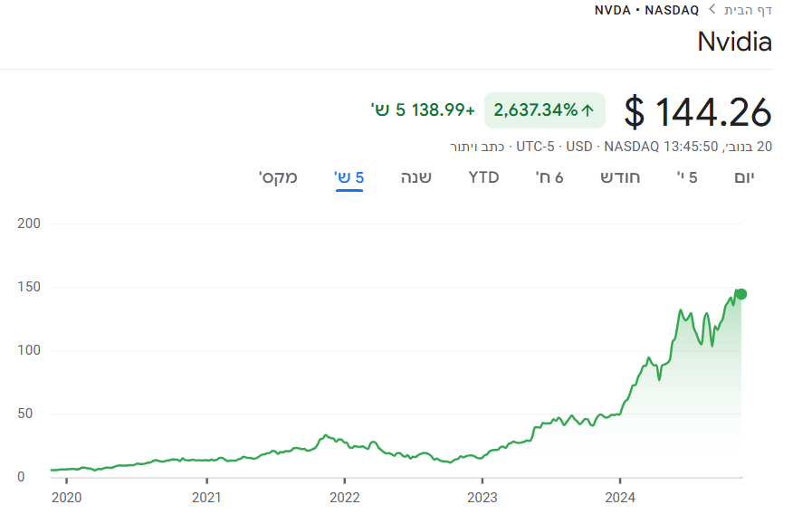The height and width of the screenshot is (514, 812).
Task: Click the green endpoint dot on the chart
Action: 740,294
